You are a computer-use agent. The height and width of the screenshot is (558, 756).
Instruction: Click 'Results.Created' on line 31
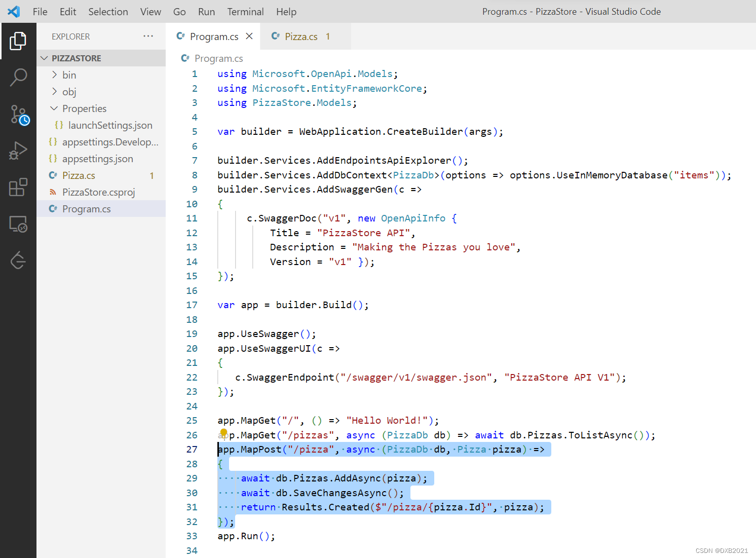325,507
